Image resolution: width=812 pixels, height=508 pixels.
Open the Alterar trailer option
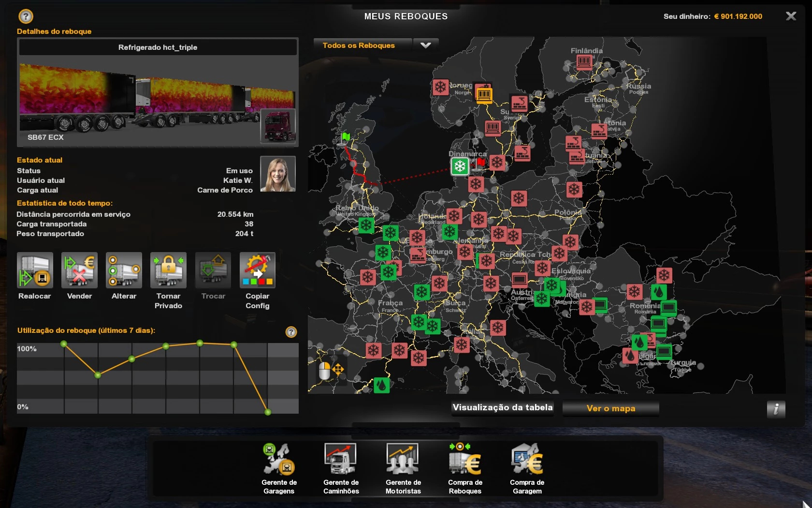tap(124, 270)
